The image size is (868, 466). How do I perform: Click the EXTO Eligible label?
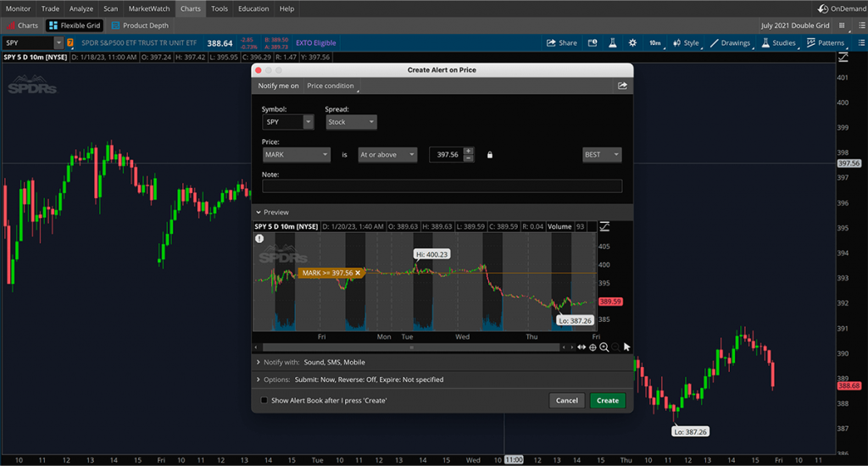coord(315,42)
